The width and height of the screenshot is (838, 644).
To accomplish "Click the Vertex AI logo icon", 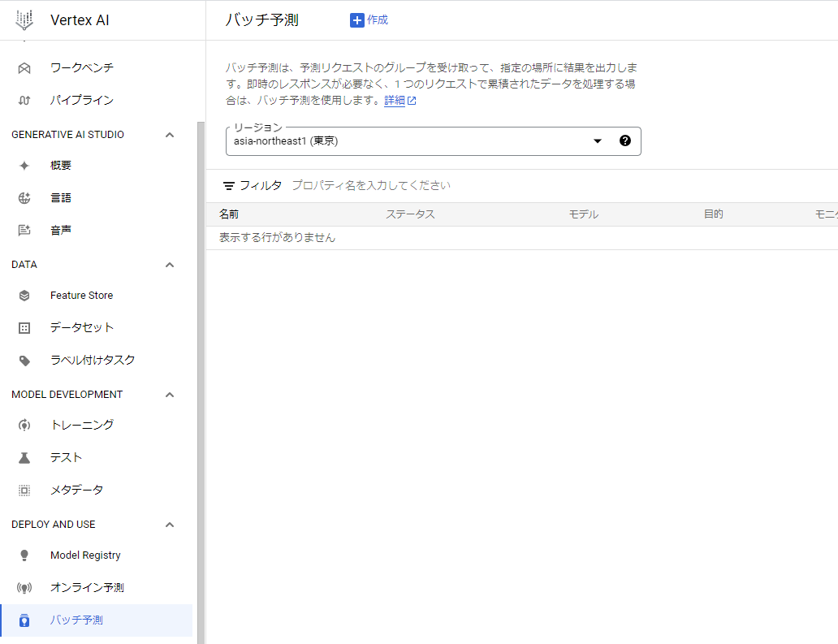I will 24,19.
